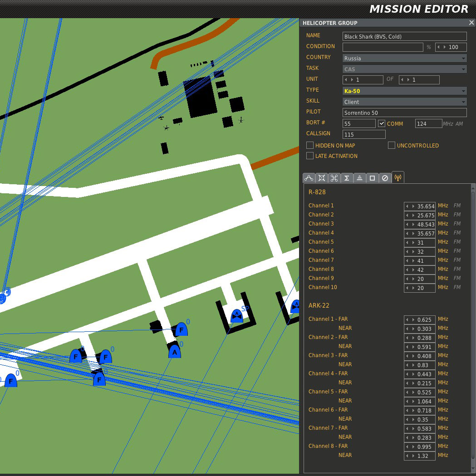The width and height of the screenshot is (476, 476).
Task: Select the blue aircraft unit labeled SP
Action: point(236,316)
